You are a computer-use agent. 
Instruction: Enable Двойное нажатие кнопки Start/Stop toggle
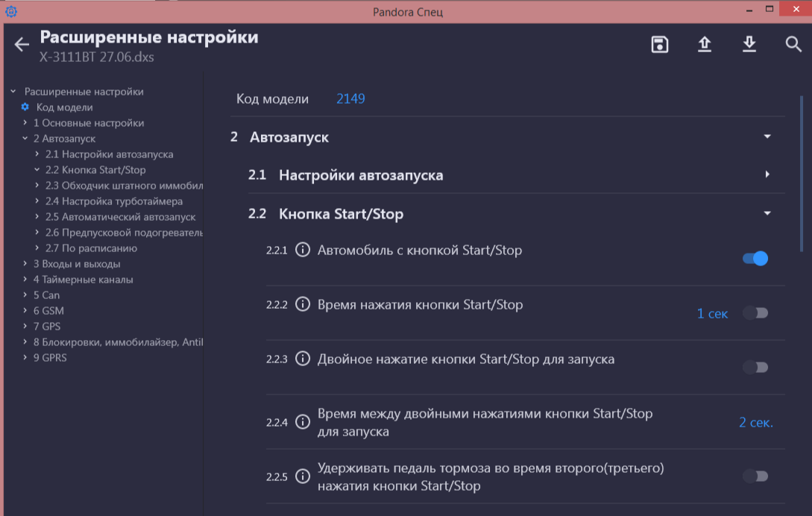tap(755, 367)
